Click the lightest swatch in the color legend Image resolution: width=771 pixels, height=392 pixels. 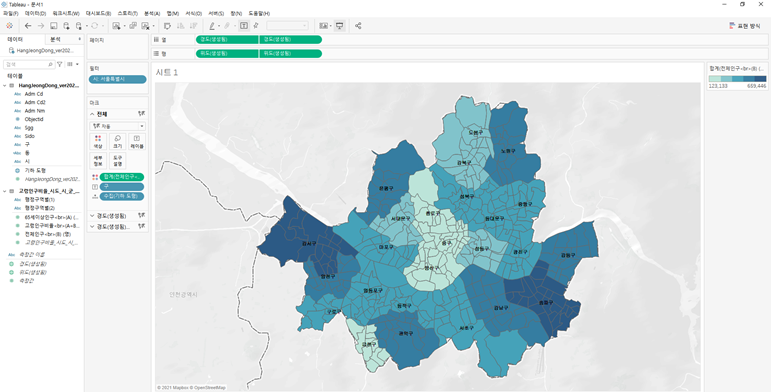pos(714,79)
